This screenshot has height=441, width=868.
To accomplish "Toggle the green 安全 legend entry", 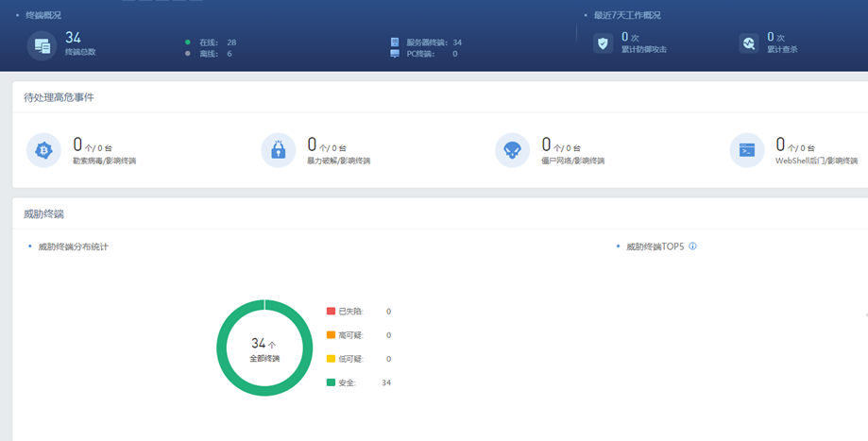I will [342, 382].
